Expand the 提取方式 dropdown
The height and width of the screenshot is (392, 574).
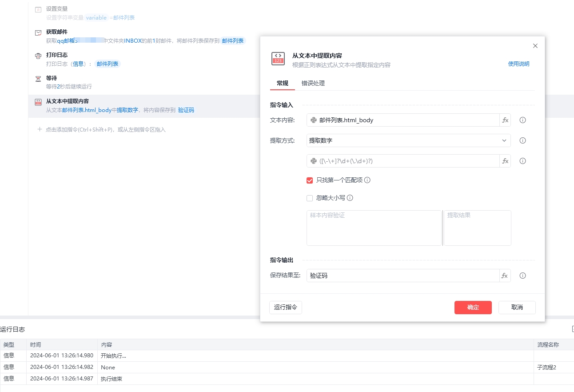pyautogui.click(x=409, y=140)
